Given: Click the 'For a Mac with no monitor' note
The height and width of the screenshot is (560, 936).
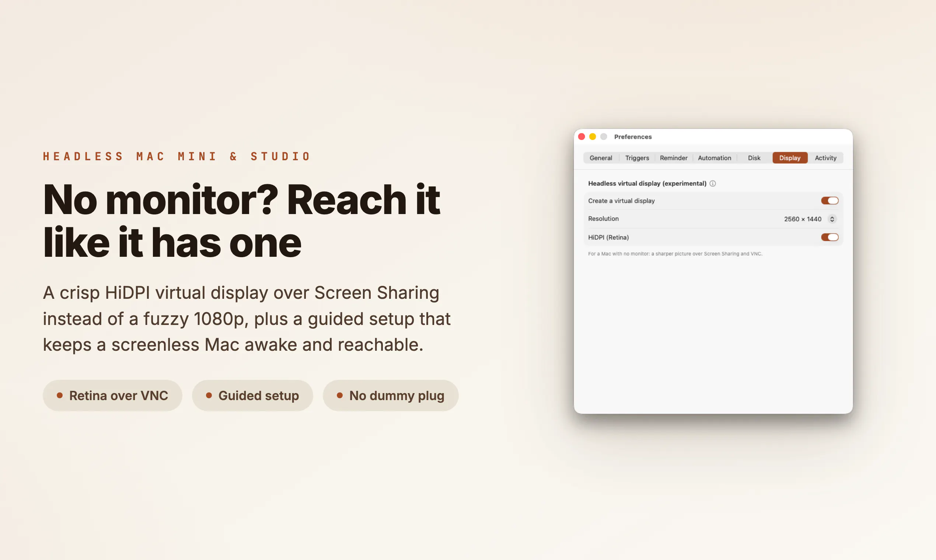Looking at the screenshot, I should [x=675, y=253].
